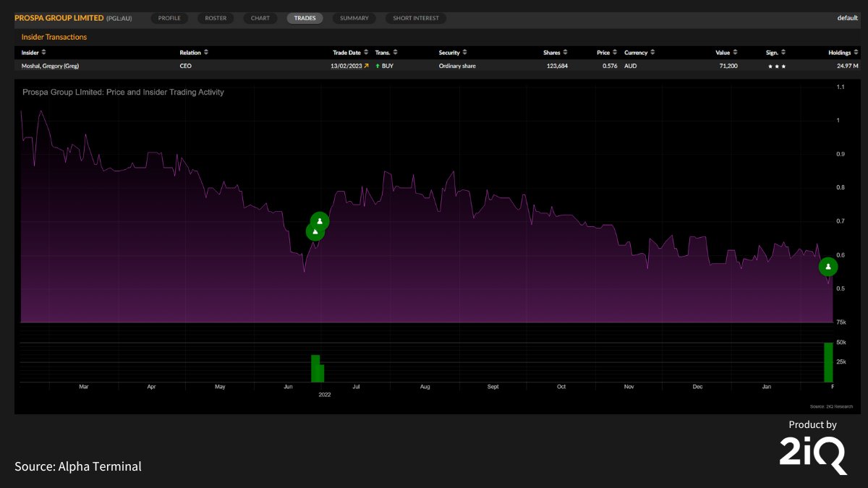Click the 13/02/2023 trade date
This screenshot has height=488, width=868.
point(346,66)
